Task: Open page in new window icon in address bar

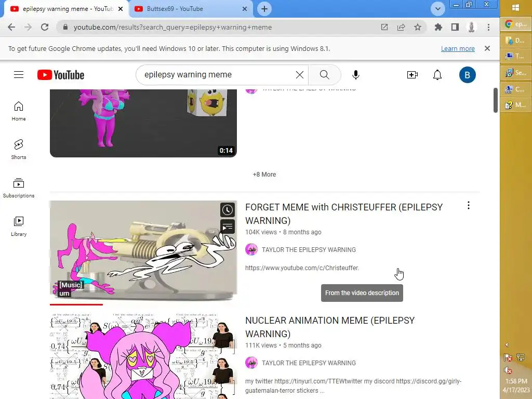Action: [384, 27]
